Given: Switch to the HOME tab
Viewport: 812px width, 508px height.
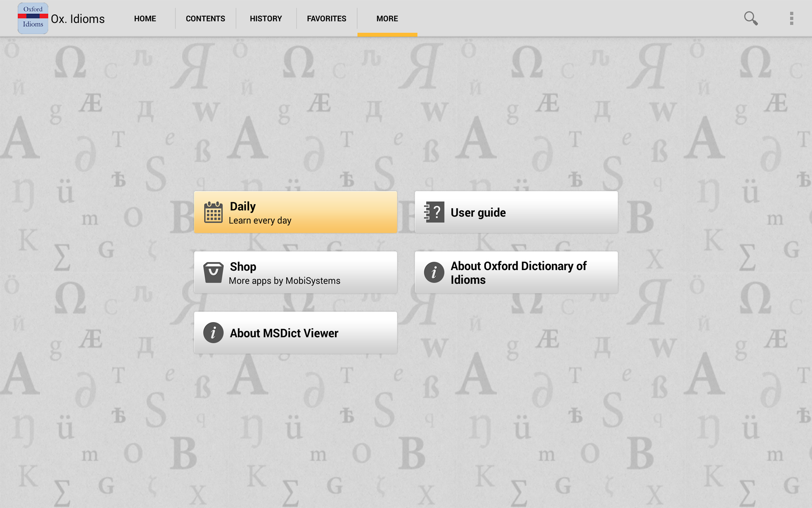Looking at the screenshot, I should pyautogui.click(x=145, y=19).
